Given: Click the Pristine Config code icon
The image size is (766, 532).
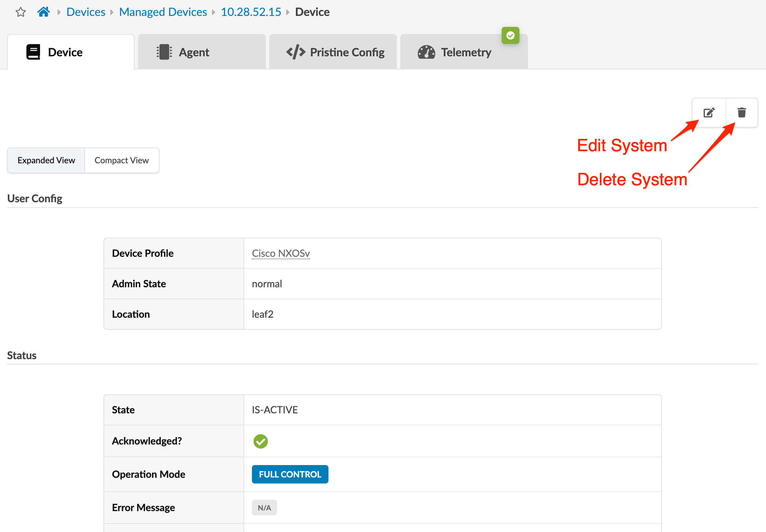Looking at the screenshot, I should coord(295,52).
